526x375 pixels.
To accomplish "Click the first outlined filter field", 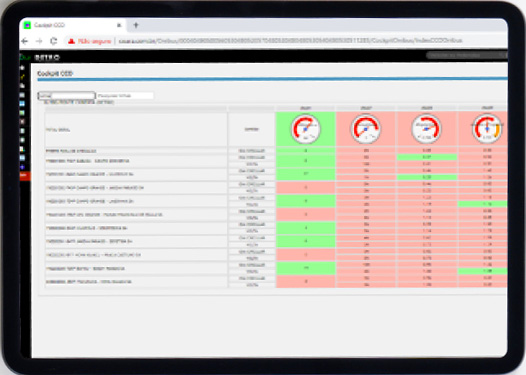I will [66, 96].
